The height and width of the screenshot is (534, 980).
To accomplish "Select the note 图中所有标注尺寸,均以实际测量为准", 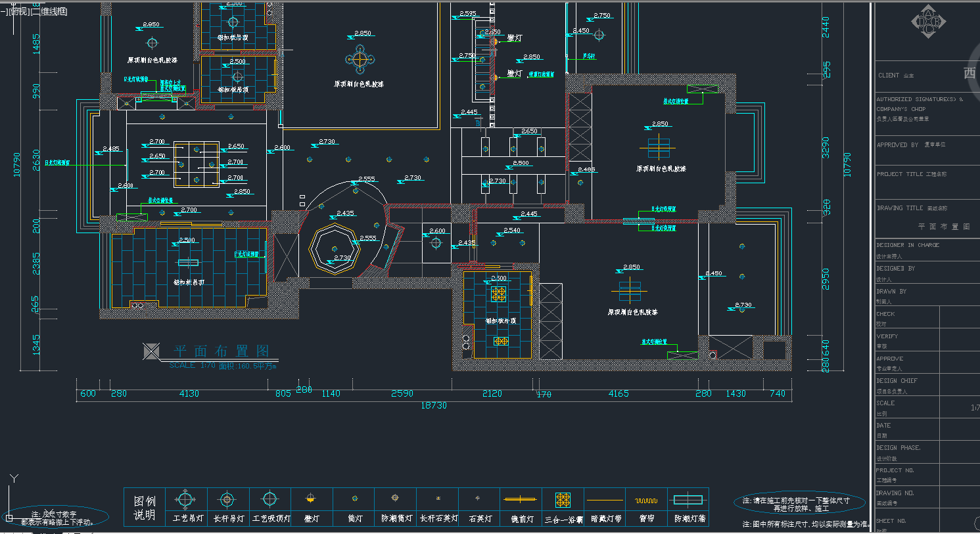I will point(806,524).
